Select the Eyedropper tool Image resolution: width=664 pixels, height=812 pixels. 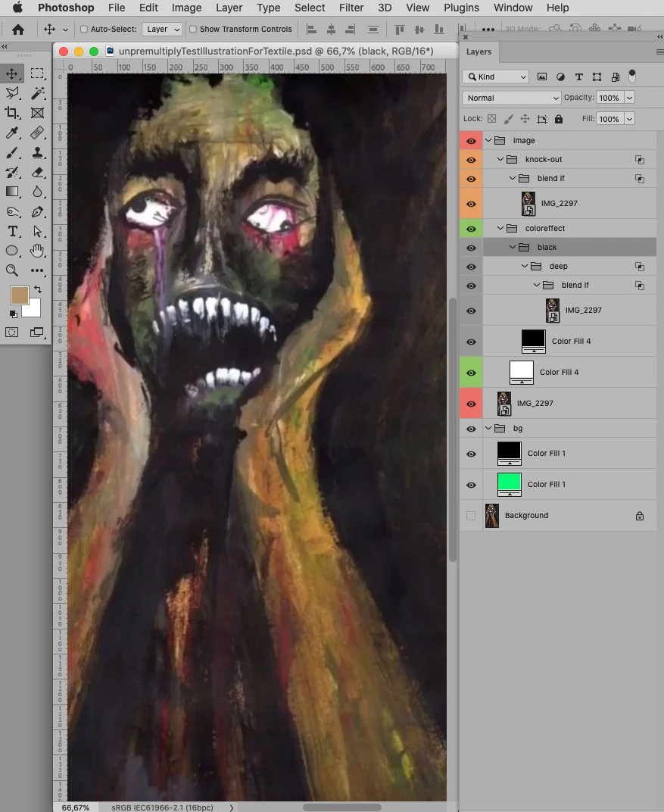click(x=12, y=133)
